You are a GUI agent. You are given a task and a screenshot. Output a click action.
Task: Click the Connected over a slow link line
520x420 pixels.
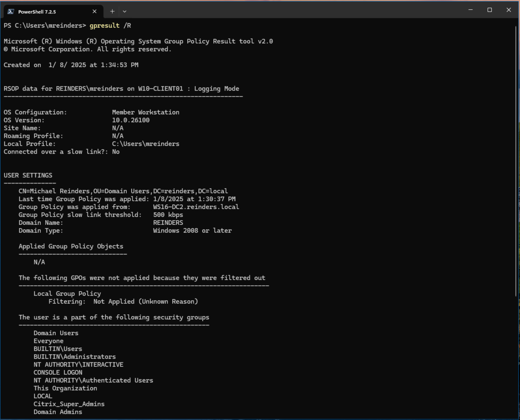(61, 152)
